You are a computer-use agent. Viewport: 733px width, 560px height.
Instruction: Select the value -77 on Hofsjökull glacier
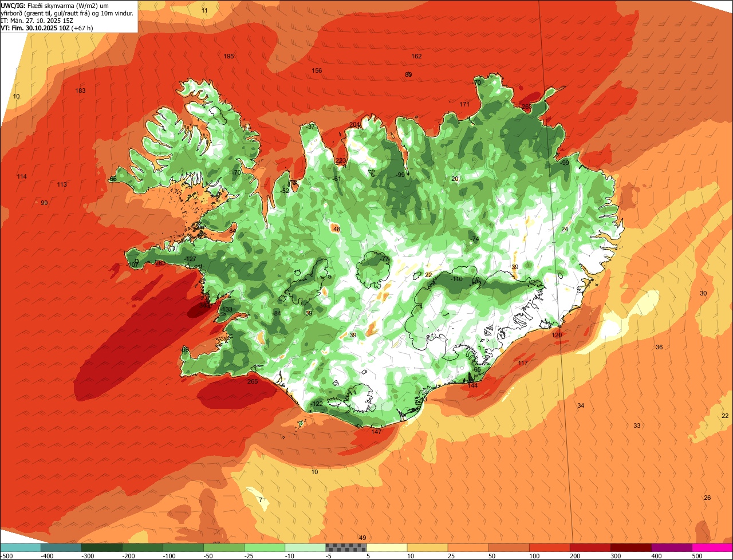click(385, 259)
